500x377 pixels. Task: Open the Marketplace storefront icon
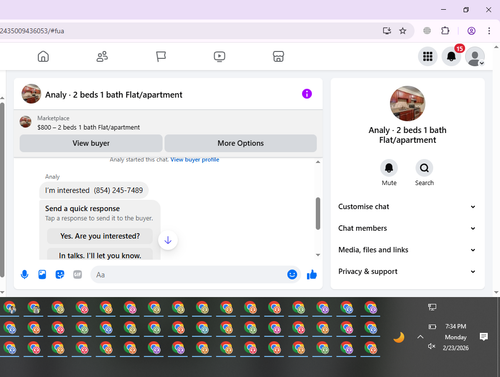click(x=278, y=56)
